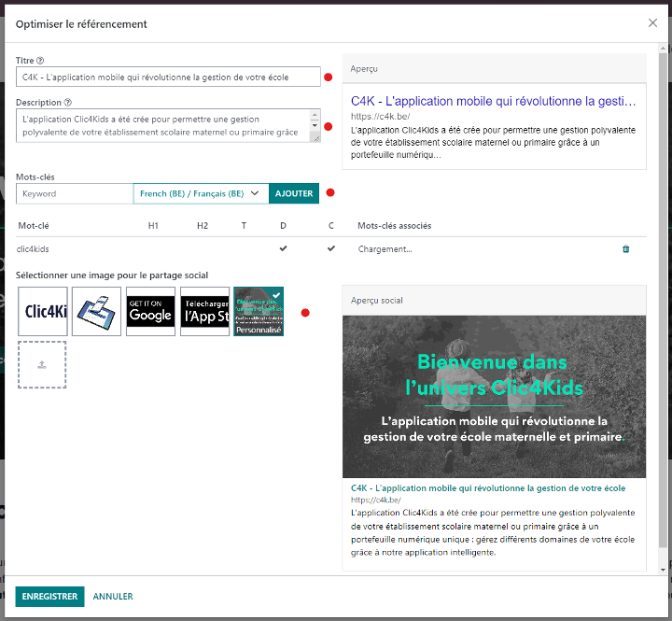The height and width of the screenshot is (621, 672).
Task: Click the dialog scrollbar down arrow
Action: 663,570
